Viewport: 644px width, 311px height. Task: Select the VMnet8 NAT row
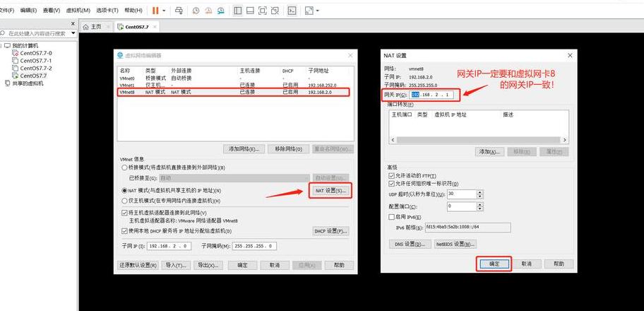[x=233, y=92]
